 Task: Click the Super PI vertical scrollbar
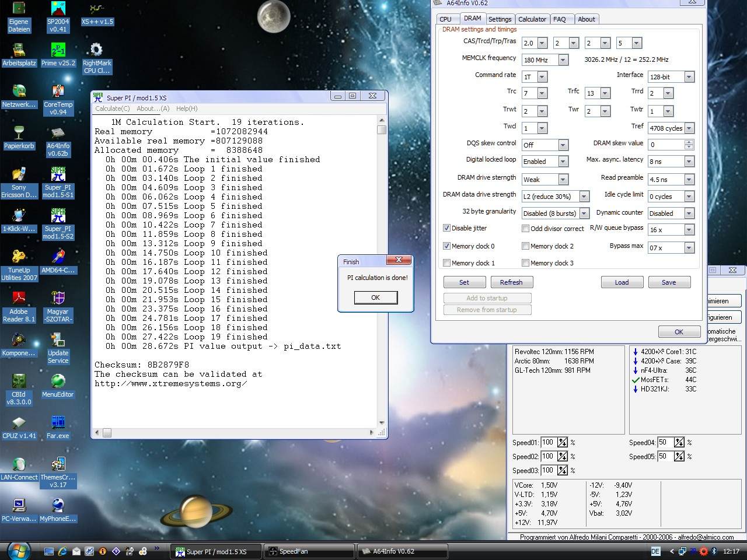point(382,271)
